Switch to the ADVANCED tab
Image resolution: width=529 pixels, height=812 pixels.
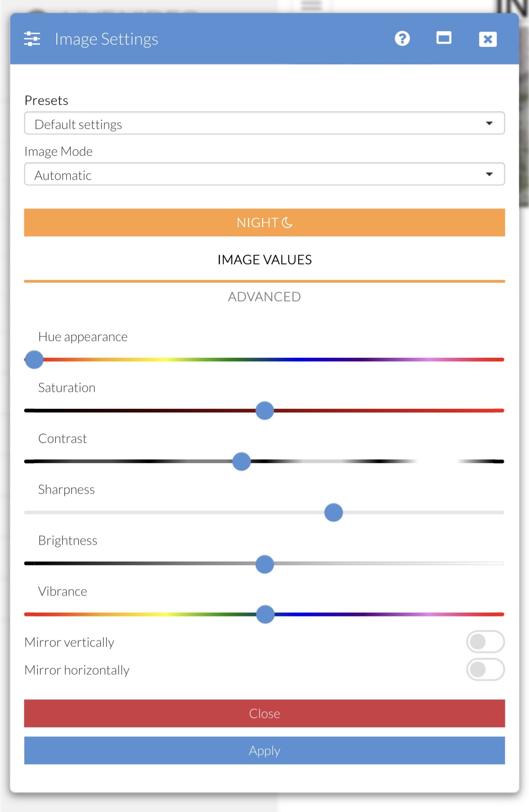[264, 297]
